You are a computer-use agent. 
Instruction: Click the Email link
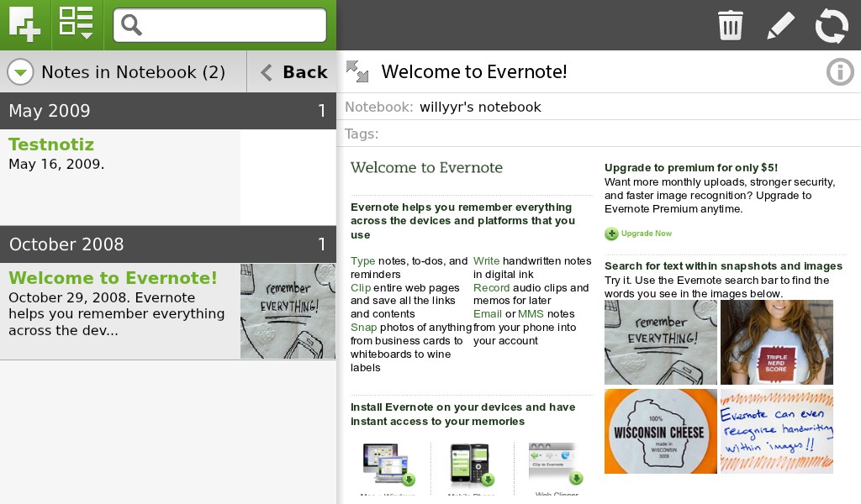tap(488, 313)
